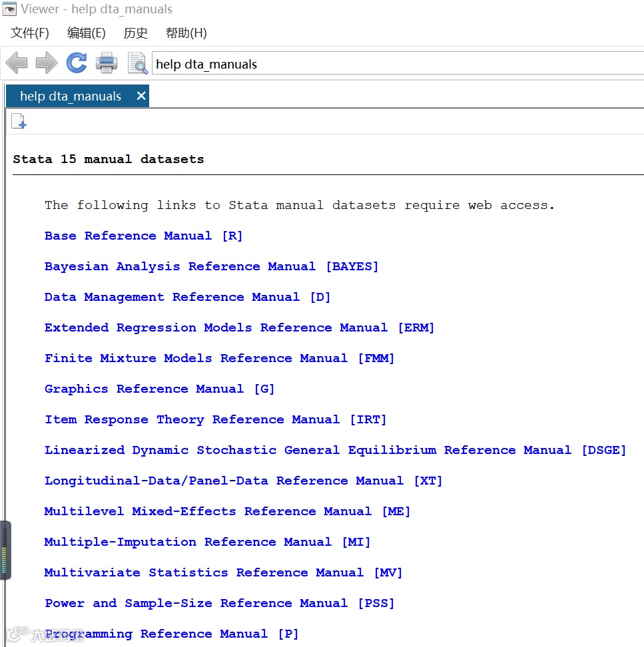644x647 pixels.
Task: Open Multivariate Statistics Reference Manual [MV]
Action: click(x=223, y=572)
